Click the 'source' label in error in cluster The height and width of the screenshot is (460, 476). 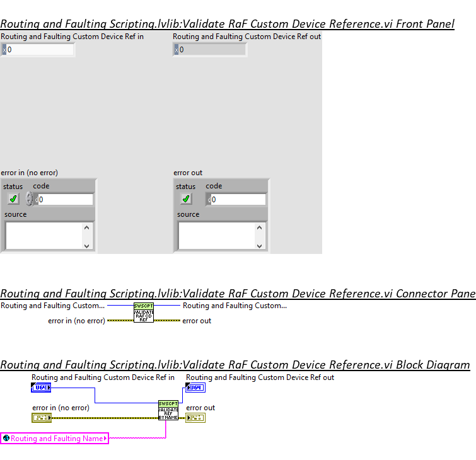(x=16, y=214)
